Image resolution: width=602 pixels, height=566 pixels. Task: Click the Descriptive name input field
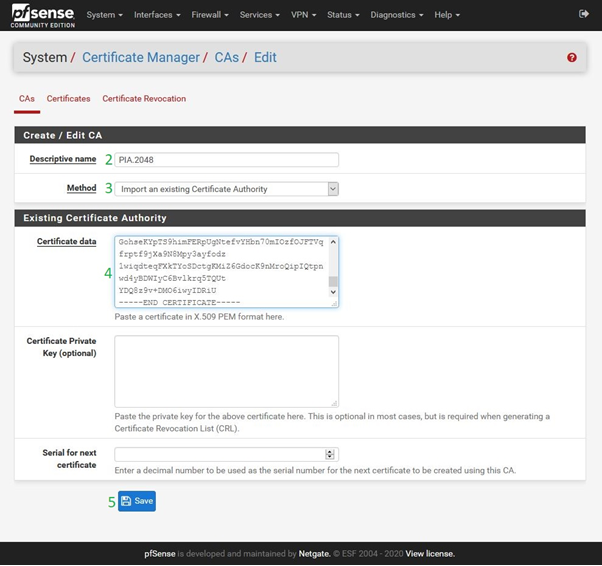click(x=227, y=160)
